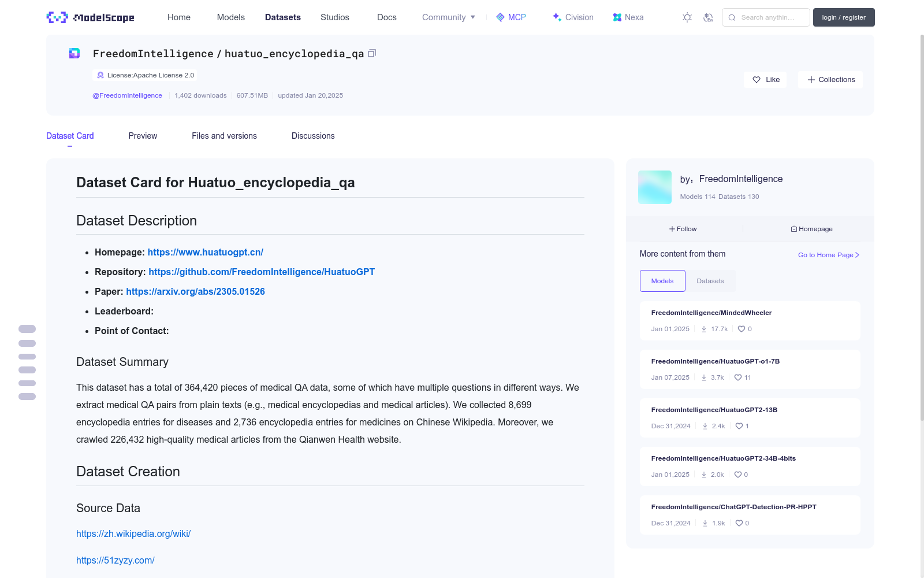Screen dimensions: 924x578
Task: Click the Follow button
Action: pyautogui.click(x=683, y=229)
